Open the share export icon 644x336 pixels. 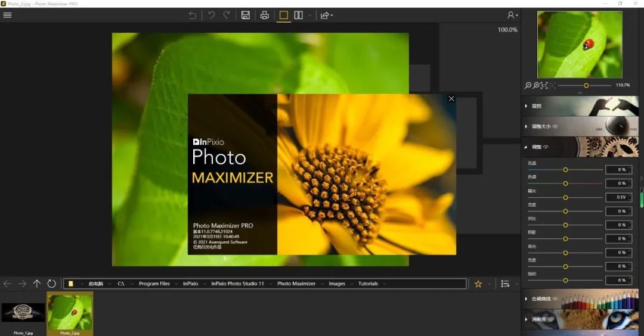tap(326, 15)
